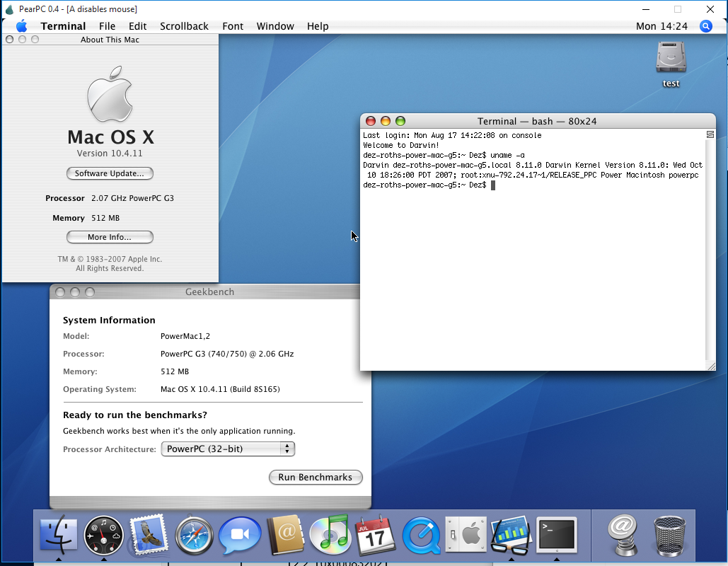This screenshot has height=566, width=728.
Task: Launch Safari compass icon in Dock
Action: pos(194,536)
